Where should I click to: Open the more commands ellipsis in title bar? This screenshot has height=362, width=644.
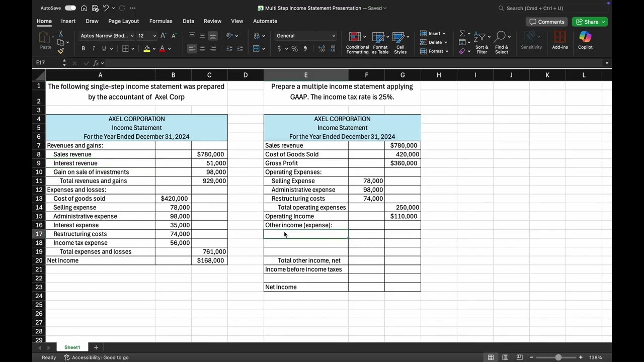tap(133, 8)
